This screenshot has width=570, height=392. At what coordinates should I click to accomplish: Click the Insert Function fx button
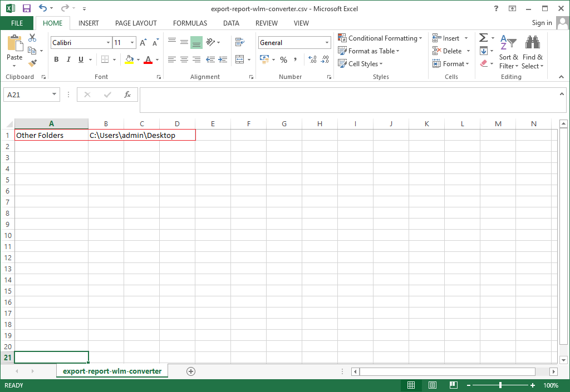127,95
